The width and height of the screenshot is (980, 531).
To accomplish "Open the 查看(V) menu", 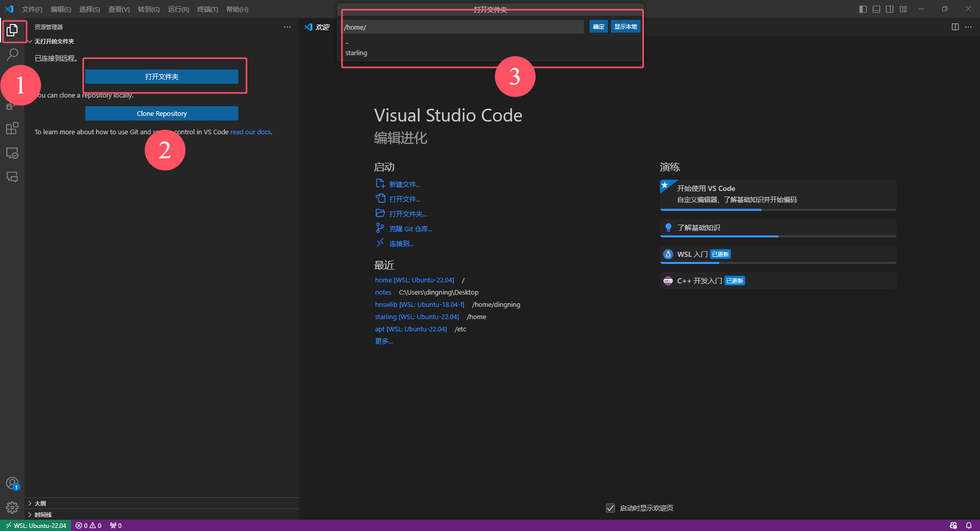I will point(119,9).
